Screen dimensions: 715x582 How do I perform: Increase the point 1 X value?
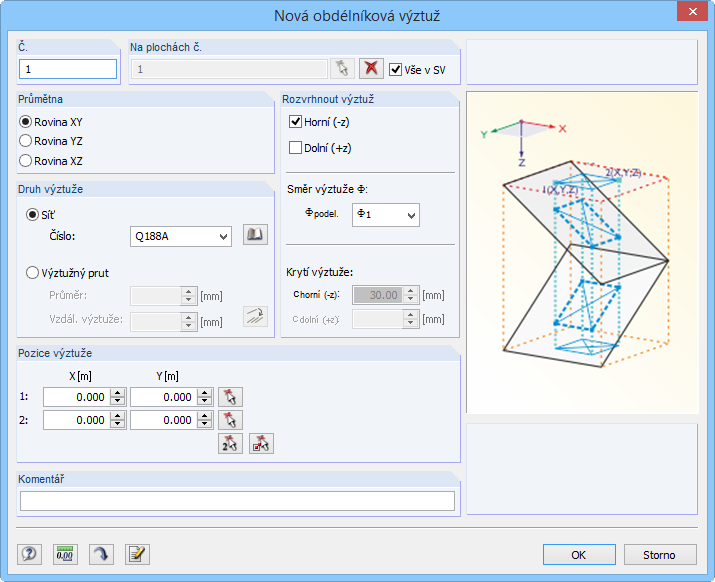tap(118, 393)
